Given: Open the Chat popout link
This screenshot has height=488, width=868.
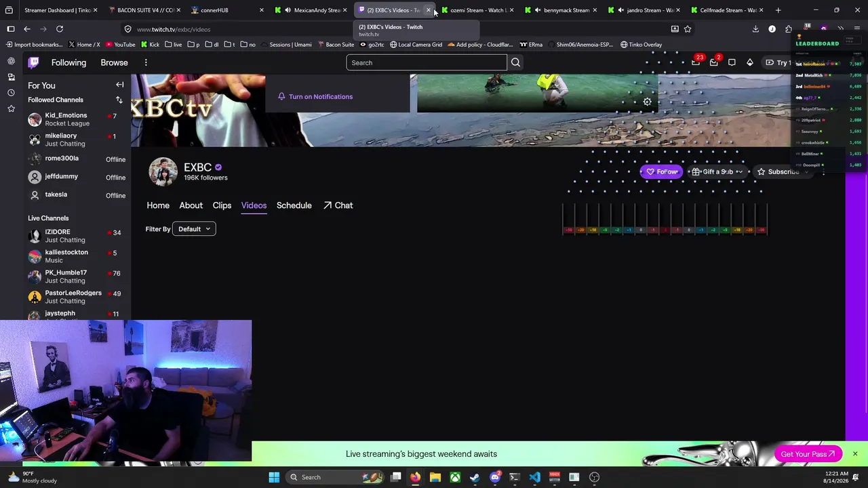Looking at the screenshot, I should pos(338,205).
